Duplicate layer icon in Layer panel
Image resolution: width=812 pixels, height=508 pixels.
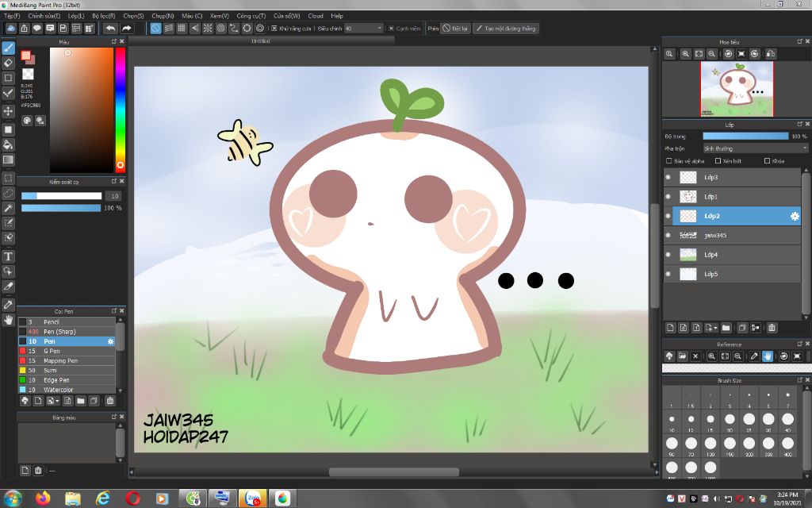pyautogui.click(x=742, y=328)
